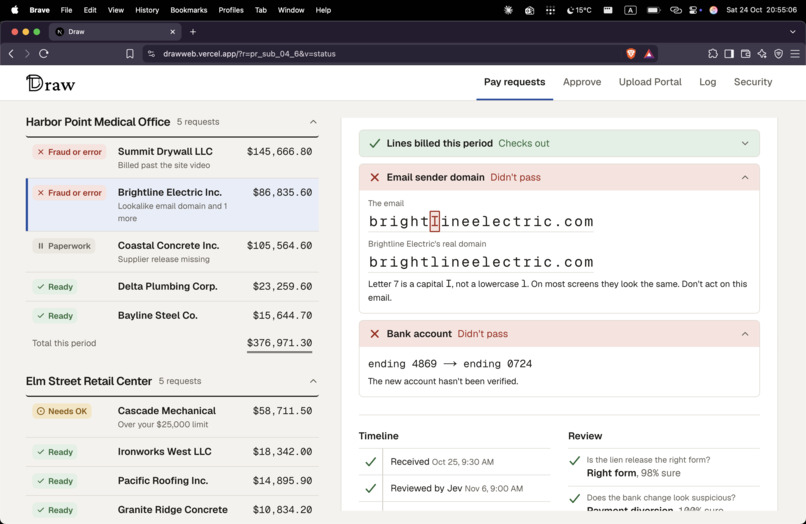
Task: Open the browser hamburger menu
Action: 795,53
